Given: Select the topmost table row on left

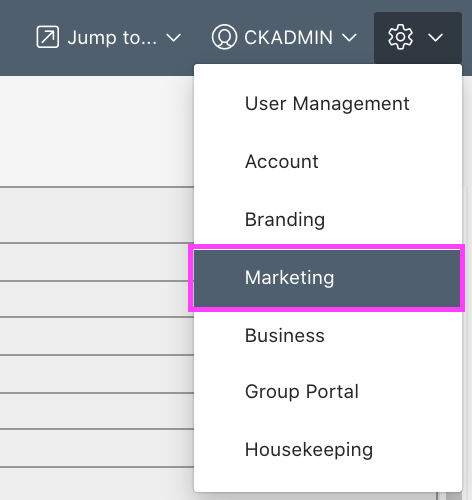Looking at the screenshot, I should pos(97,215).
